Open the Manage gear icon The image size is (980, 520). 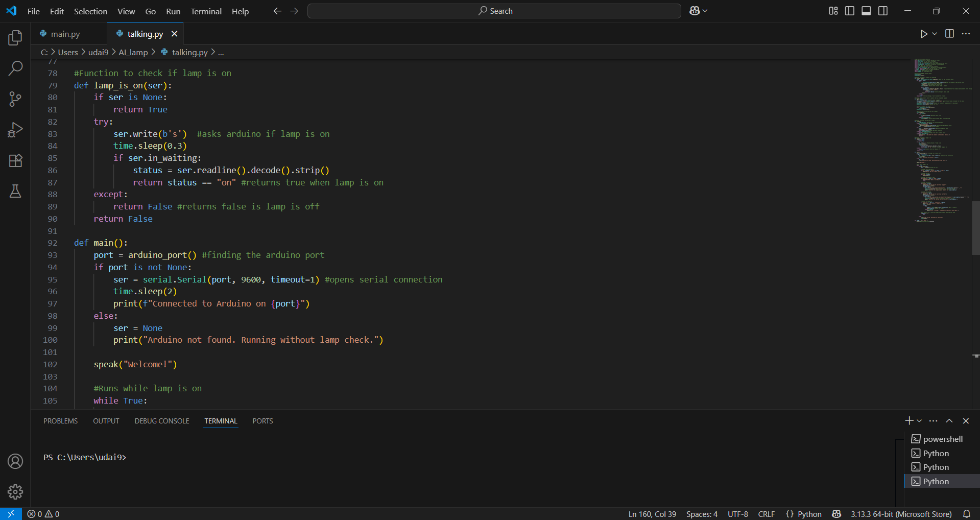[x=15, y=492]
